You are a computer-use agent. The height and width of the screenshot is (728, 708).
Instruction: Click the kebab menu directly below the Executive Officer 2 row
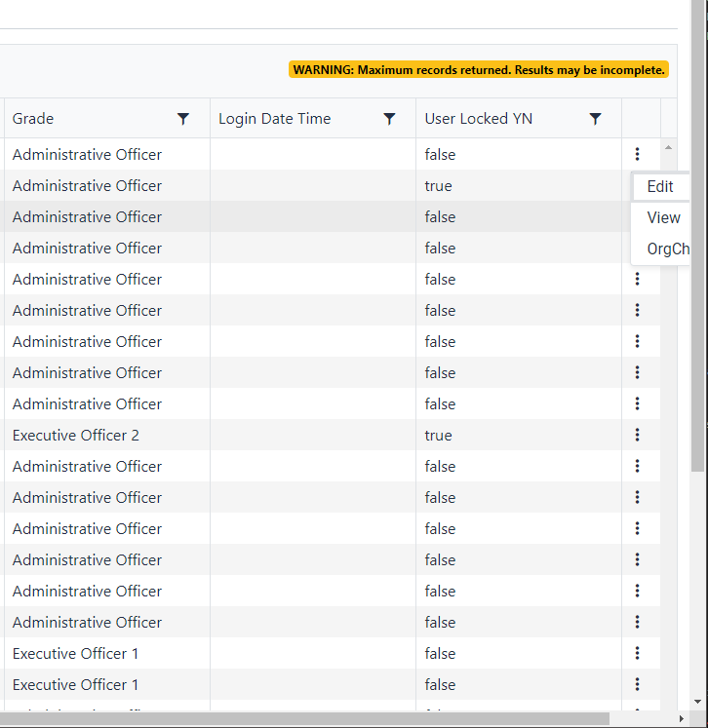[637, 466]
